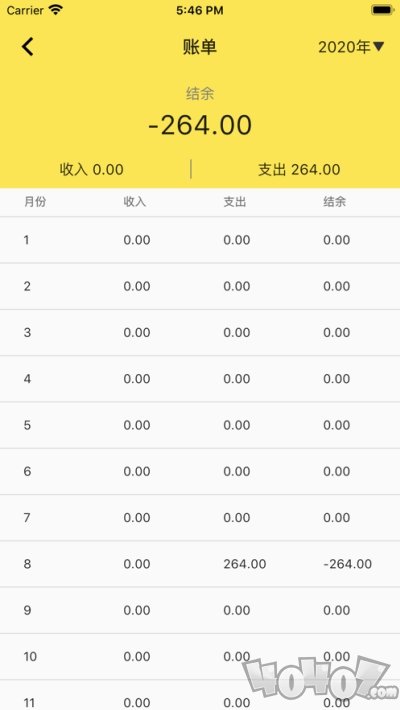Tap the 支出 264.00 summary
Image resolution: width=400 pixels, height=710 pixels.
299,169
